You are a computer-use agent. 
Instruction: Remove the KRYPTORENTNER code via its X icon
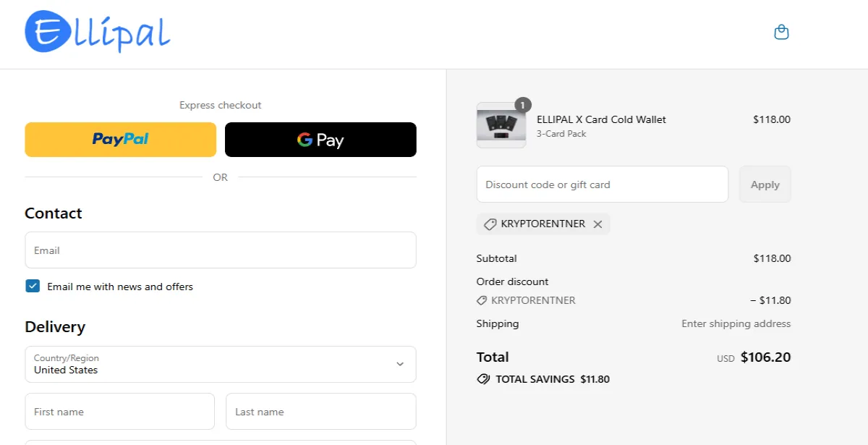pos(597,224)
